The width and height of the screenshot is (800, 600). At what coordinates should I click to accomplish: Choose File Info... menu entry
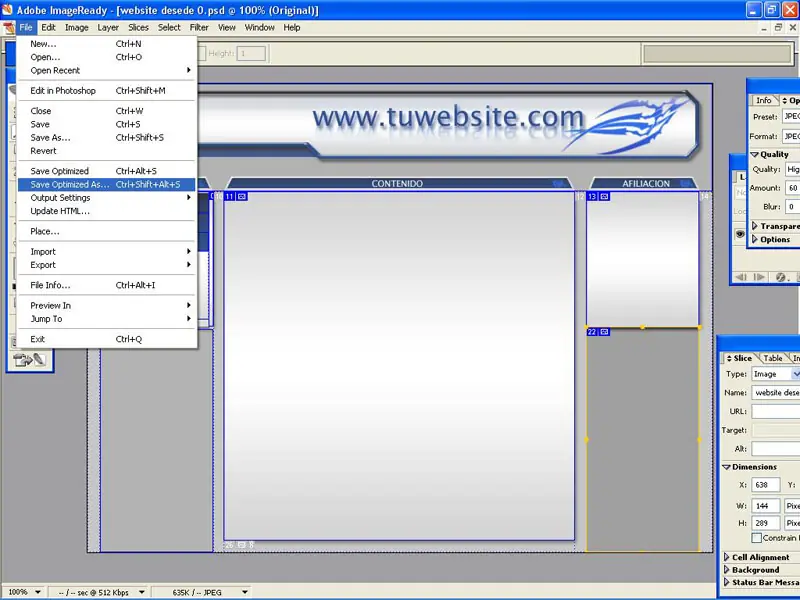click(106, 285)
